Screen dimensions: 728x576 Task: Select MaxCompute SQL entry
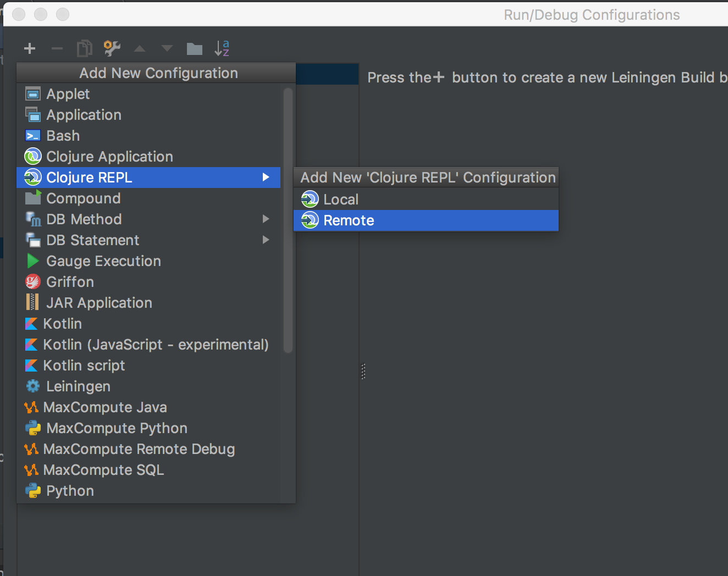[x=148, y=470]
